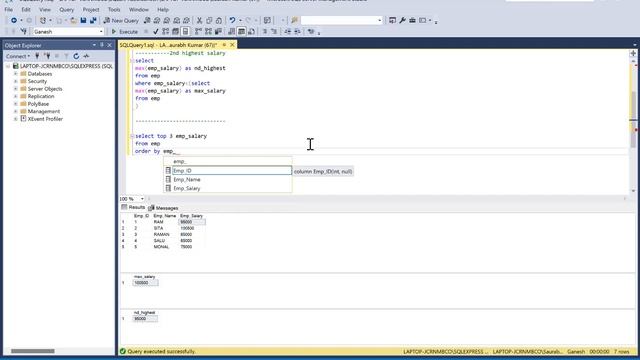The image size is (640, 360).
Task: Click the Properties wrench icon
Action: [402, 20]
